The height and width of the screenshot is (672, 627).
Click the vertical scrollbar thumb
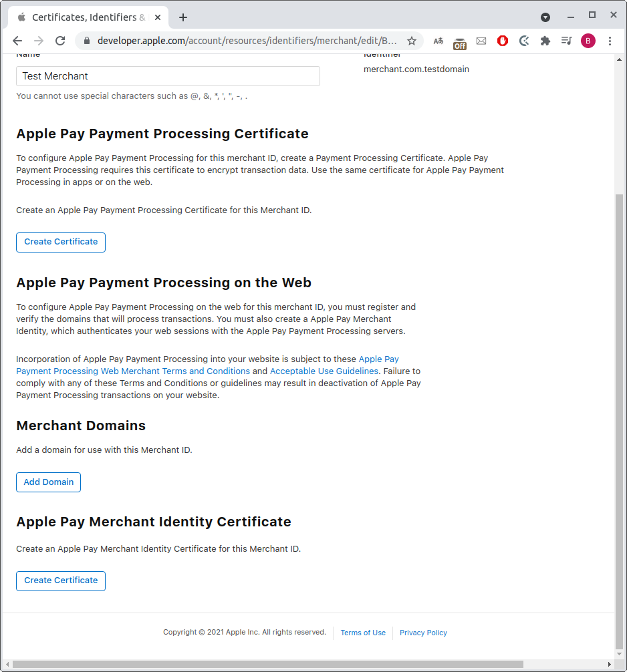tap(619, 414)
